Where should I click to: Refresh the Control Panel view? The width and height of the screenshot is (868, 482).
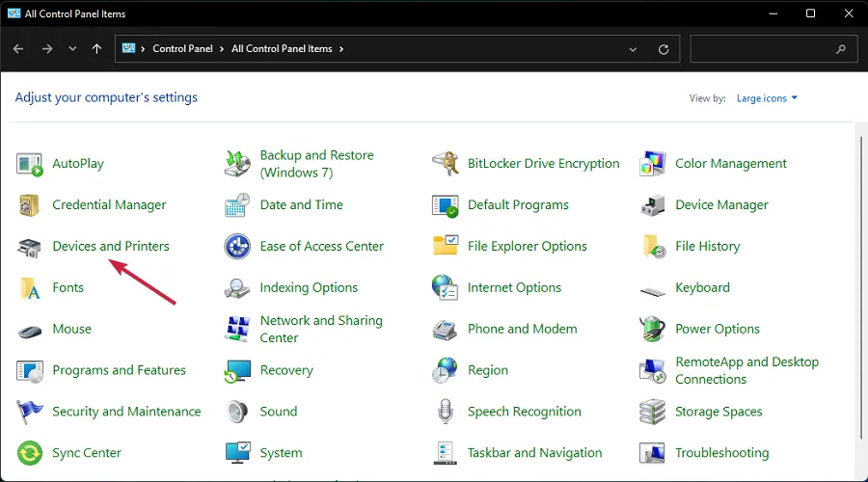click(x=664, y=49)
